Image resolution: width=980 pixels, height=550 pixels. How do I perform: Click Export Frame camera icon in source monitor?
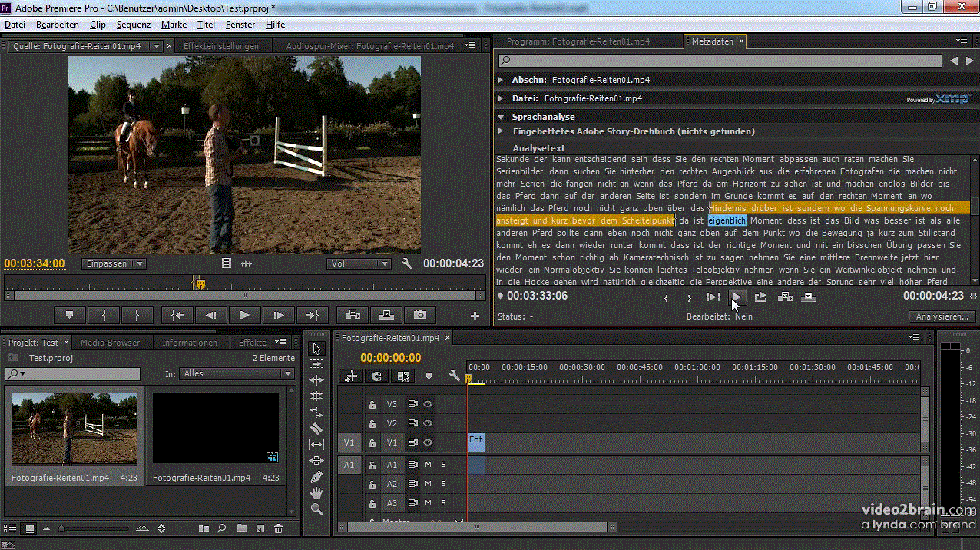click(420, 315)
